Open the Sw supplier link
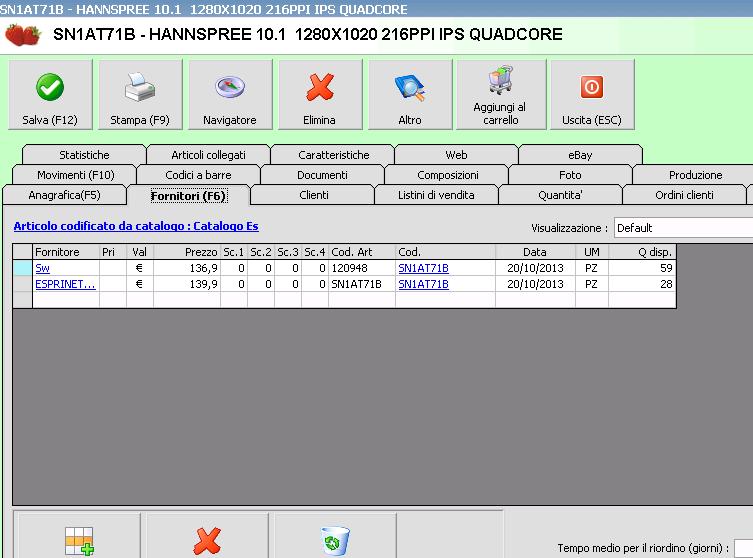This screenshot has width=753, height=558. (x=42, y=268)
